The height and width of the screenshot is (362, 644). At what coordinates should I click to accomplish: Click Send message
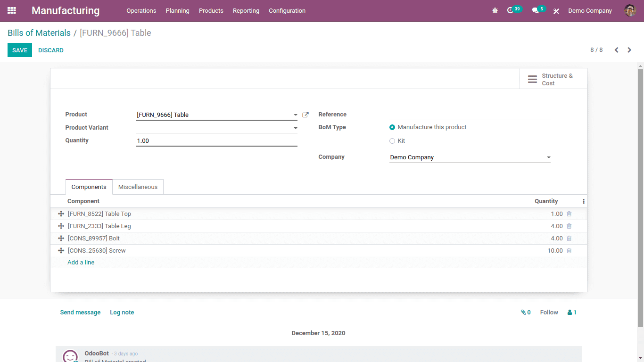(80, 313)
